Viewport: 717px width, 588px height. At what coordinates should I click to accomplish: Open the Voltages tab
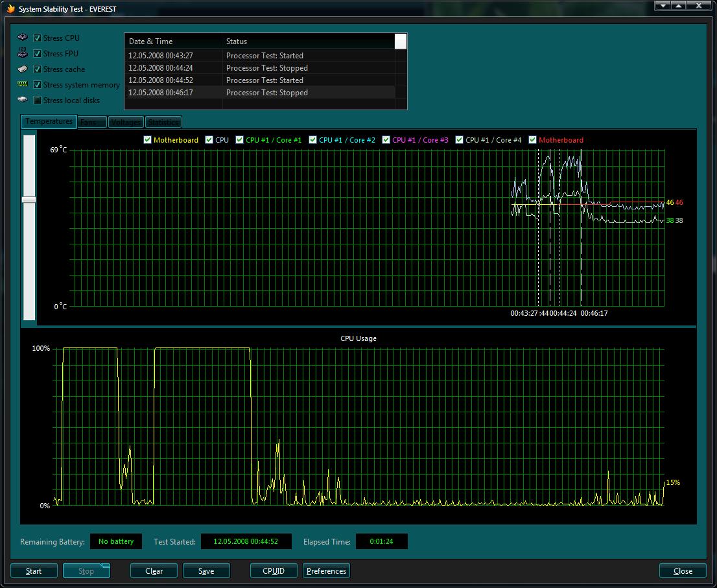click(126, 122)
